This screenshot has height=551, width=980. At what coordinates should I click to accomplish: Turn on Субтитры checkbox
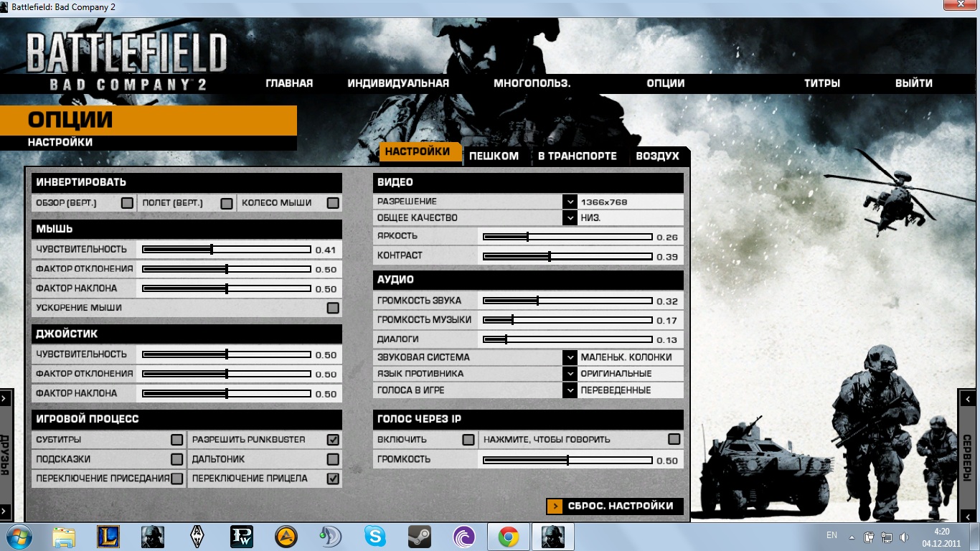point(176,440)
